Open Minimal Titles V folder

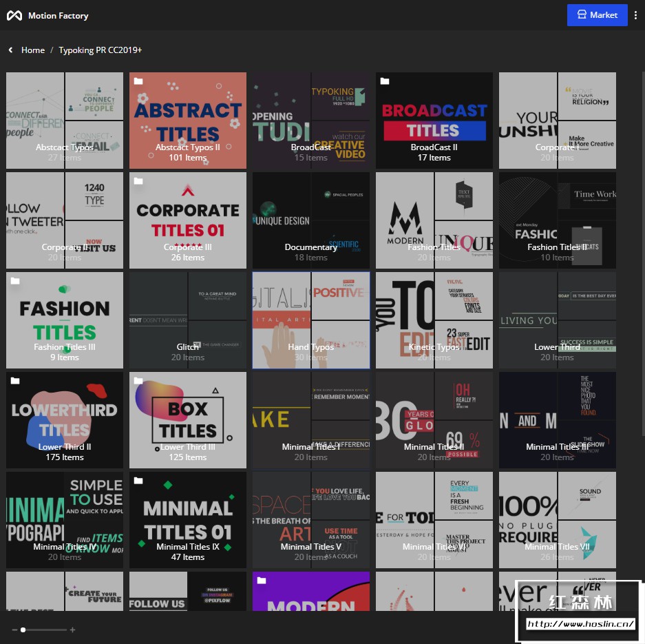coord(311,520)
